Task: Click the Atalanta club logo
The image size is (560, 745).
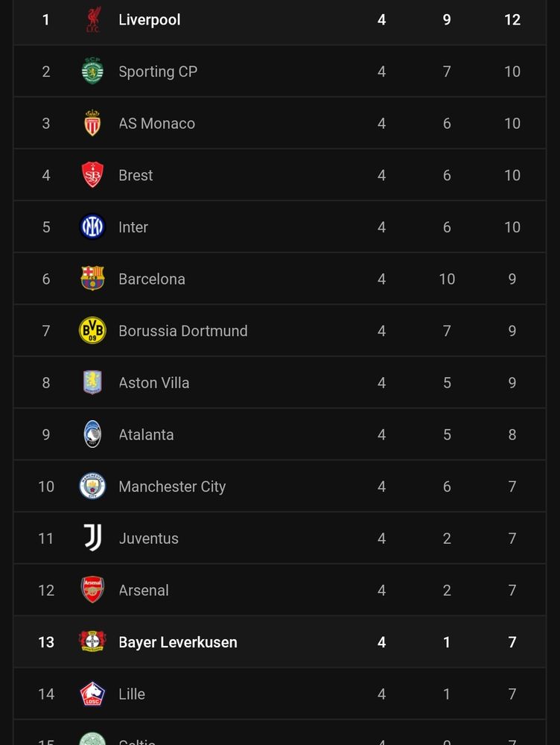Action: (x=92, y=434)
